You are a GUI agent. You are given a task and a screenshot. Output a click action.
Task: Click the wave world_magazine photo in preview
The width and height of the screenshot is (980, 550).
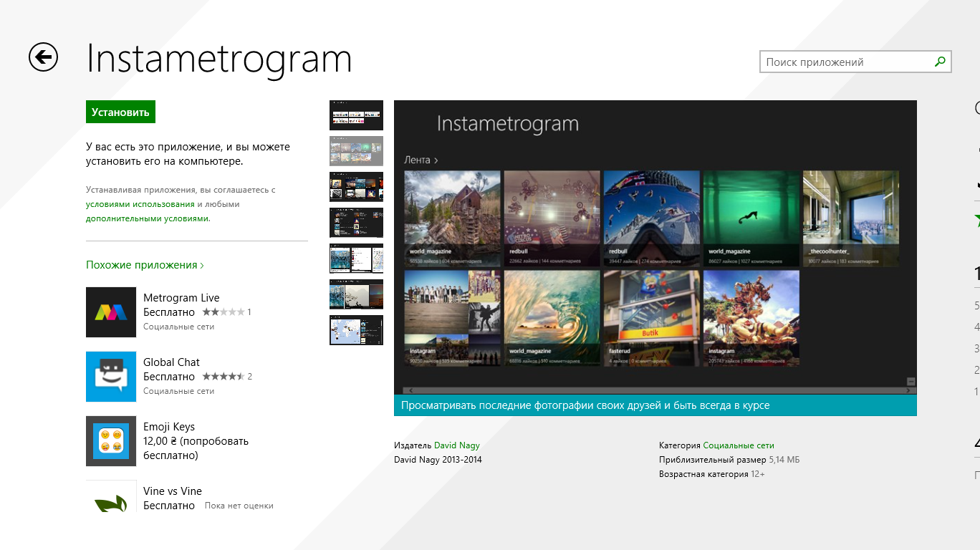(x=552, y=318)
